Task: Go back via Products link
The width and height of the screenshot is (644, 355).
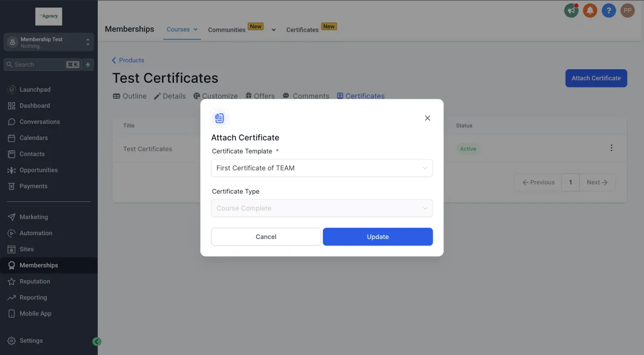Action: (x=128, y=60)
